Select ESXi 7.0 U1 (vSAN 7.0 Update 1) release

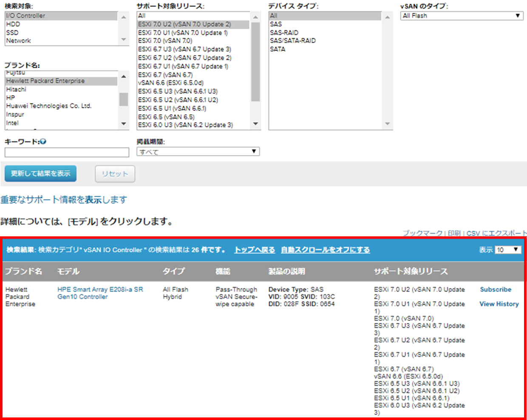tap(193, 33)
